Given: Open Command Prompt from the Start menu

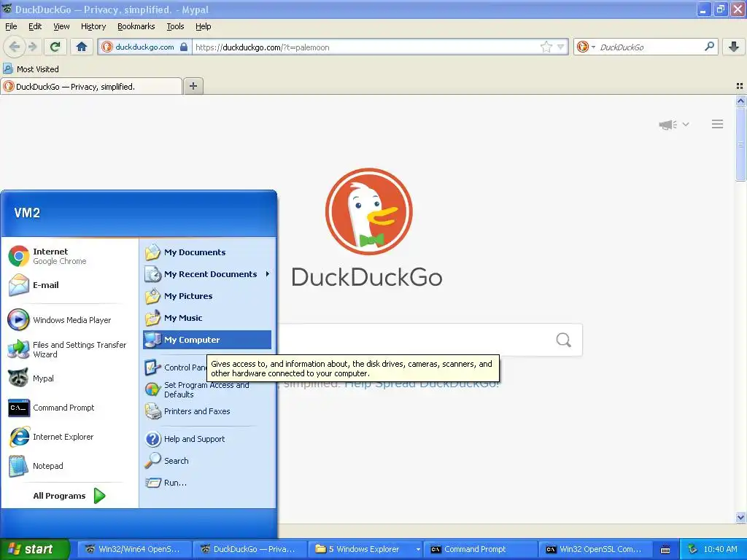Looking at the screenshot, I should click(69, 408).
